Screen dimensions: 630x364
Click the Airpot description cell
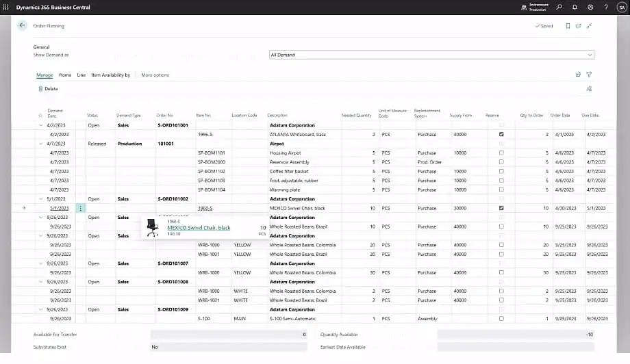tap(277, 144)
